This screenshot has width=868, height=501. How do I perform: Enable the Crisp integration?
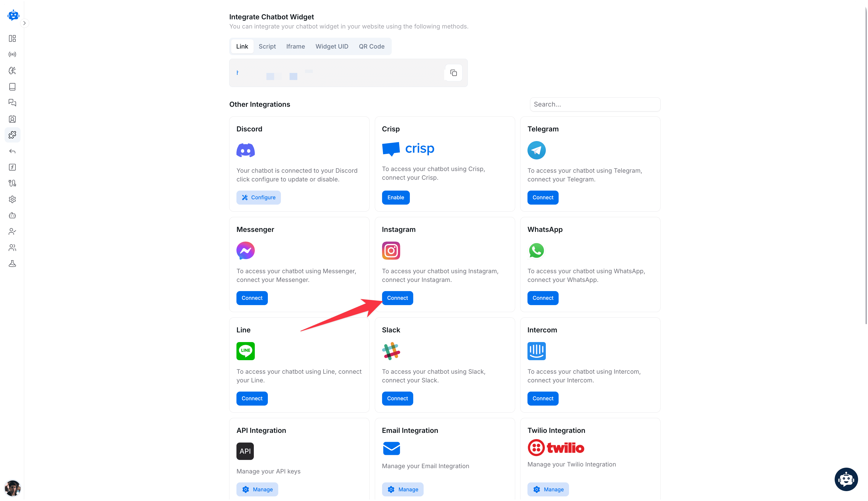pos(395,197)
